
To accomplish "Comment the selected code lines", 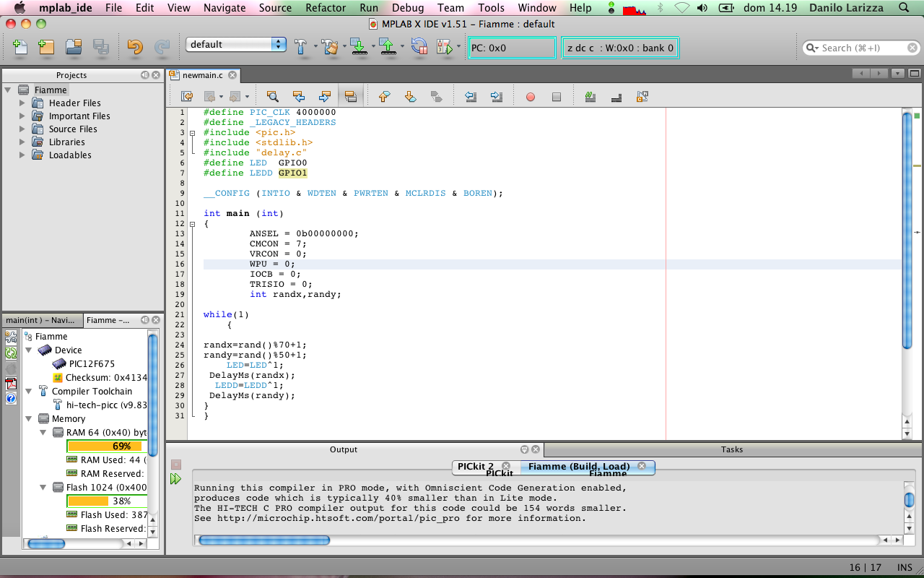I will click(x=590, y=96).
